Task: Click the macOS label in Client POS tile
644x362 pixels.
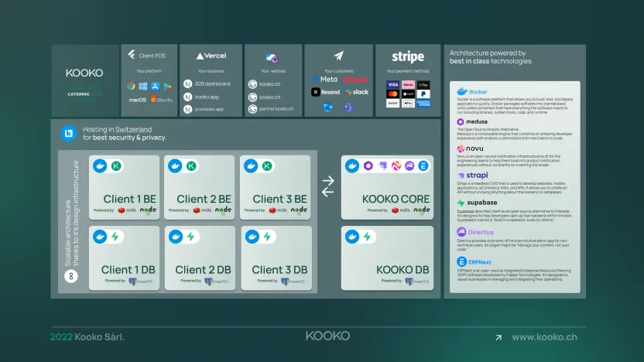Action: (x=138, y=100)
